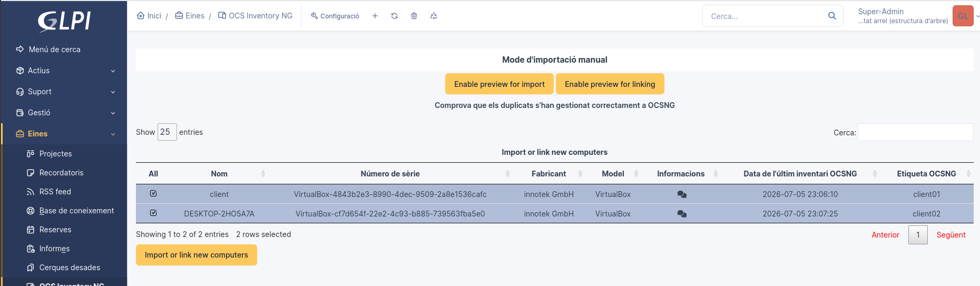Screen dimensions: 980x286
Task: Go to the Eines breadcrumb
Action: coord(190,16)
